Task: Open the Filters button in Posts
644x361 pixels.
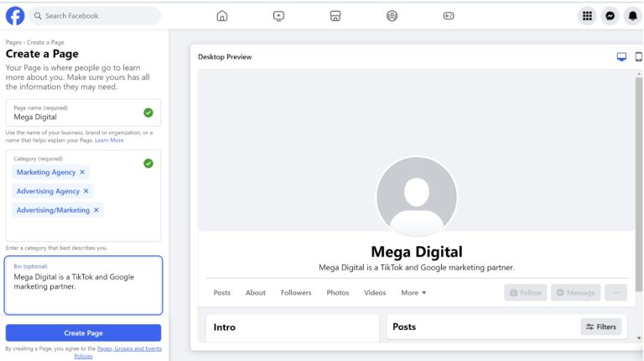Action: (601, 327)
